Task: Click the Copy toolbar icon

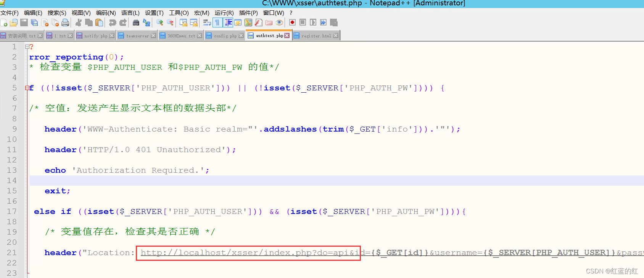Action: 89,23
